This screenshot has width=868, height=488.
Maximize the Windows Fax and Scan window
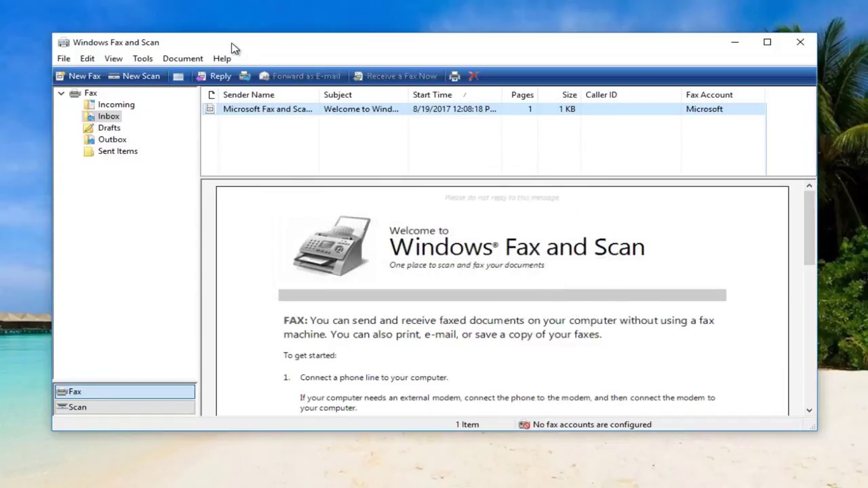pyautogui.click(x=767, y=42)
